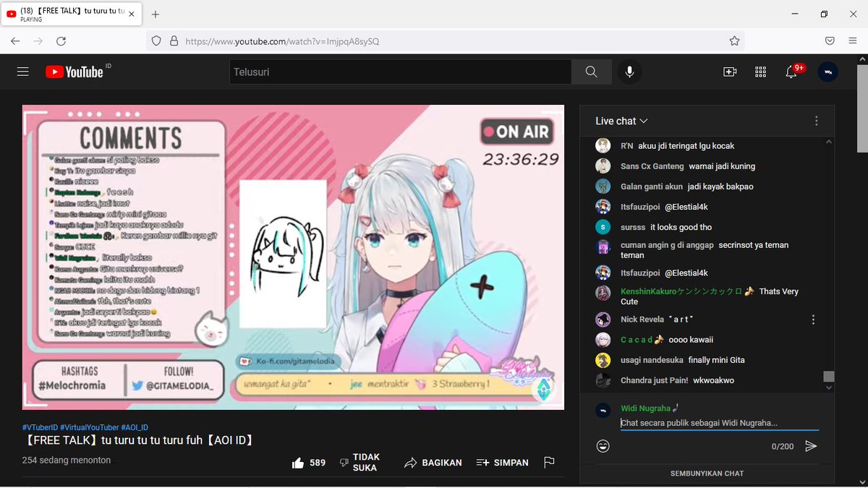Open the notifications bell
This screenshot has width=868, height=488.
(791, 72)
